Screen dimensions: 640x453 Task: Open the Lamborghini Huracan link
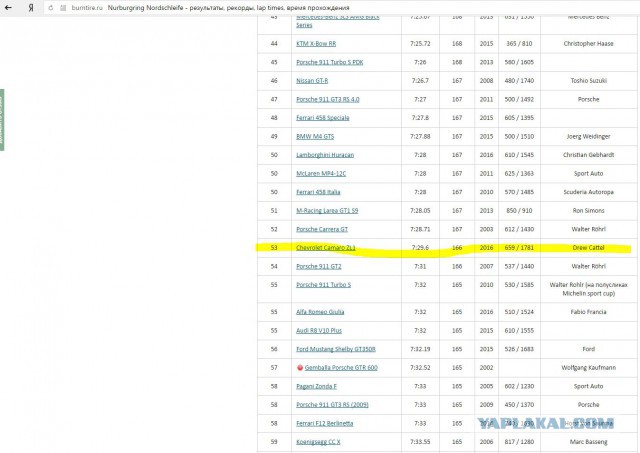coord(325,155)
